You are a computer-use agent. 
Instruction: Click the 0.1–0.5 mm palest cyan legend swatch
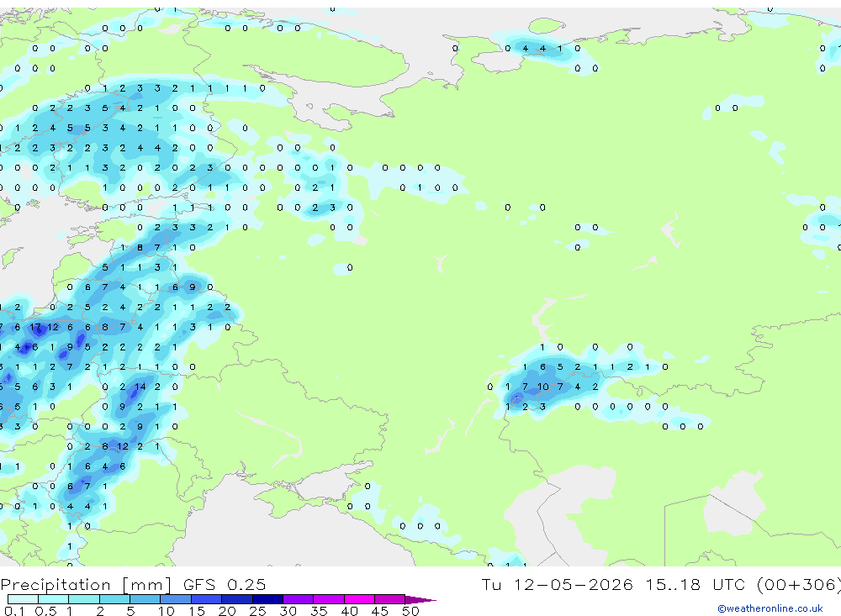pos(23,599)
